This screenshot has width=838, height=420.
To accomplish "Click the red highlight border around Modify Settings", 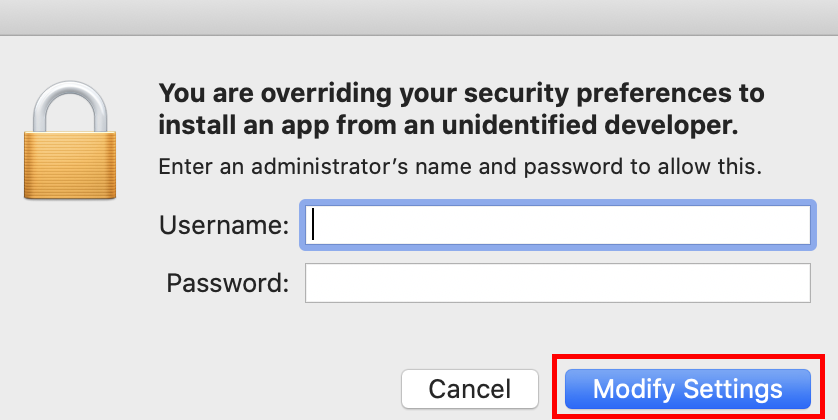I will 689,356.
